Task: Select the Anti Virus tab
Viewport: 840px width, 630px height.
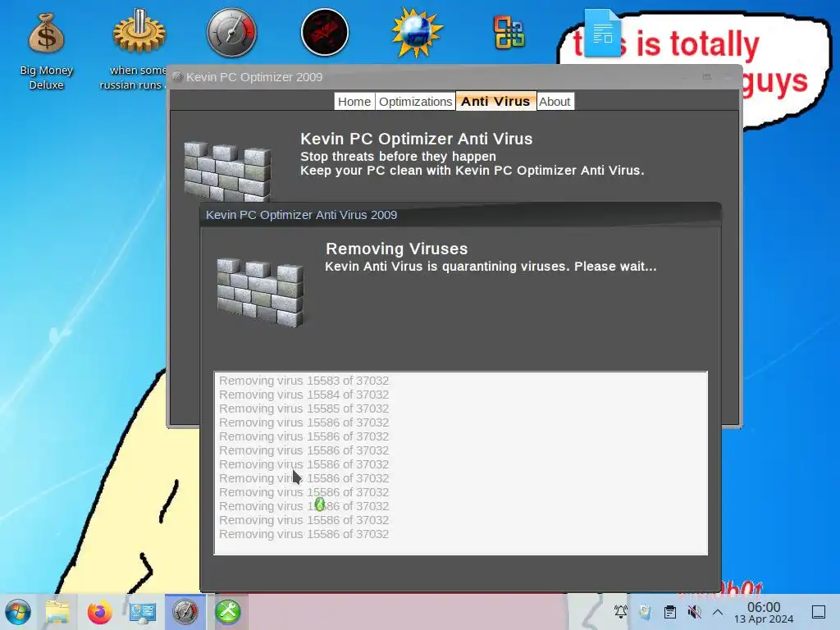Action: click(x=495, y=101)
